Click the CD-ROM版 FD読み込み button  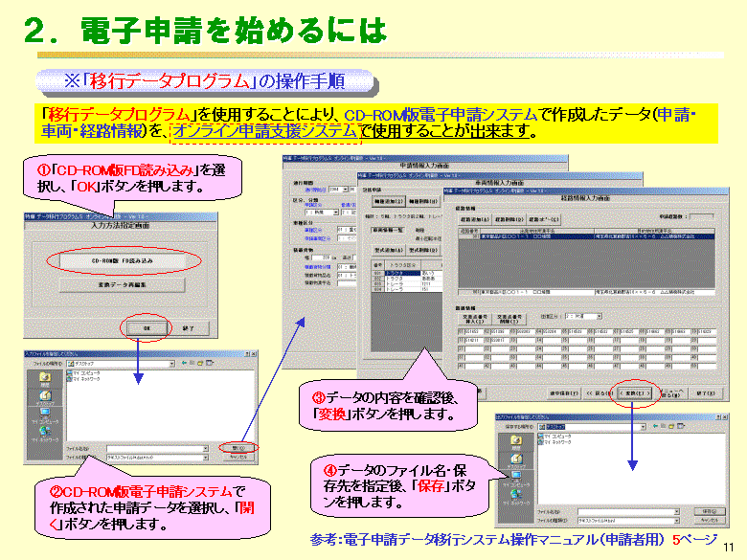pyautogui.click(x=123, y=261)
